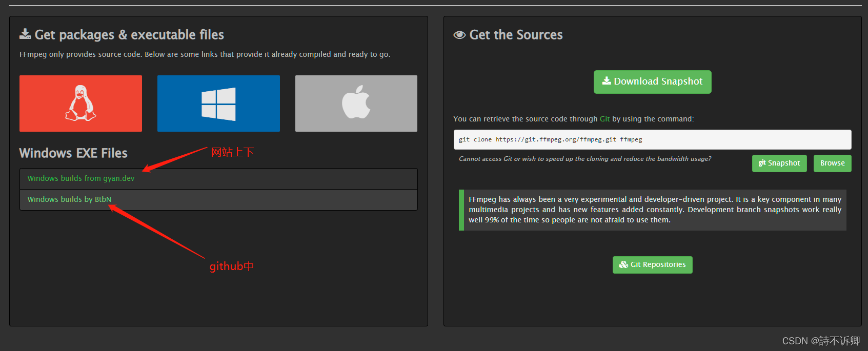The height and width of the screenshot is (351, 868).
Task: Select the Windows logo download tile
Action: (x=218, y=104)
